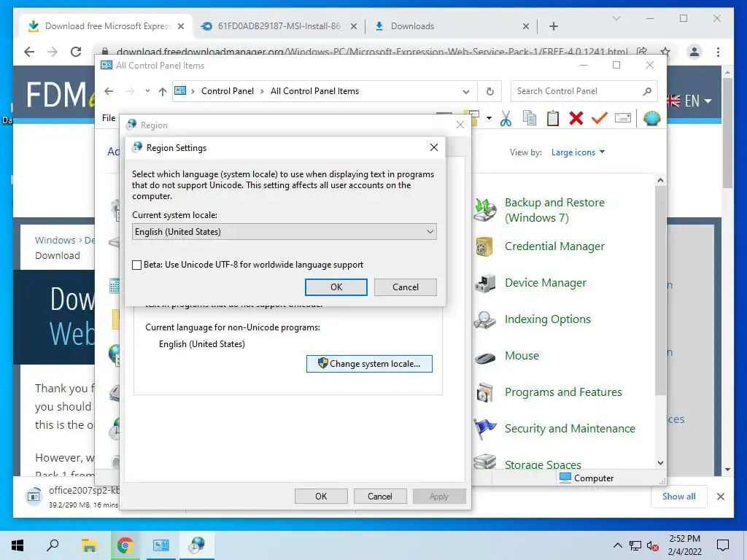The image size is (747, 560).
Task: Open Chrome three-dot menu
Action: tap(718, 52)
